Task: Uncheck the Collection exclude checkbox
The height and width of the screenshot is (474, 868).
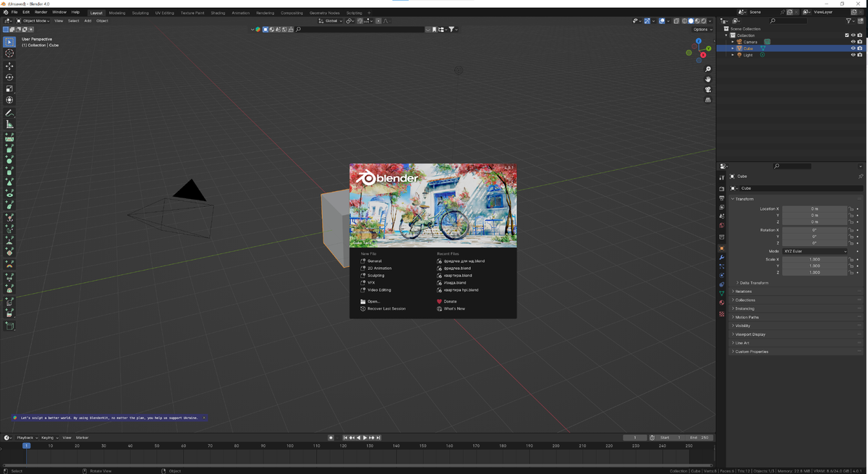Action: coord(847,35)
